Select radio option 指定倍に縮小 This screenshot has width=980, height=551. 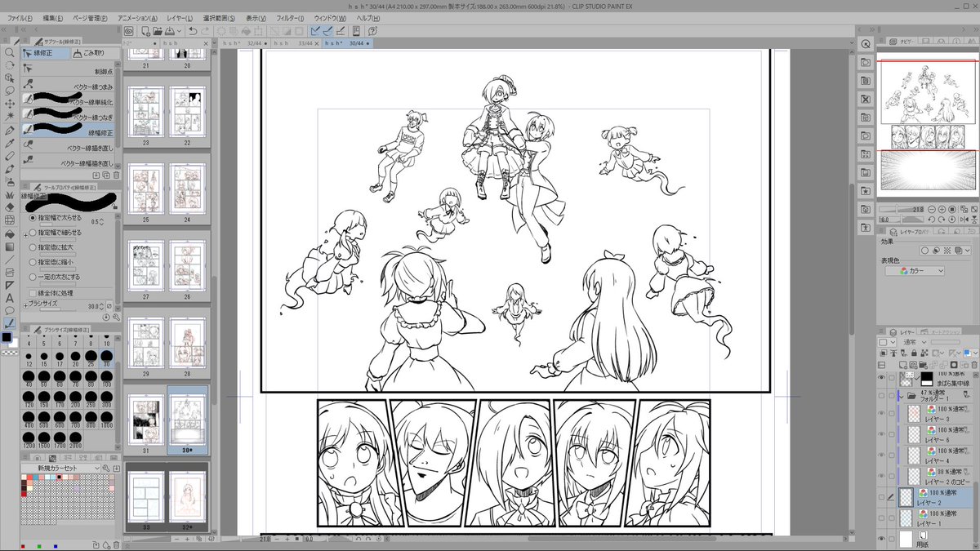tap(33, 262)
